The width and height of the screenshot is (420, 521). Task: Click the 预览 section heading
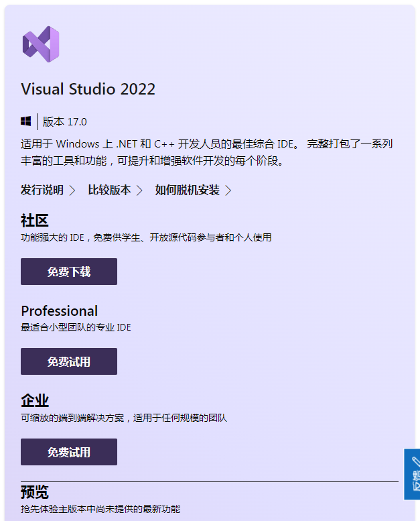click(x=35, y=492)
